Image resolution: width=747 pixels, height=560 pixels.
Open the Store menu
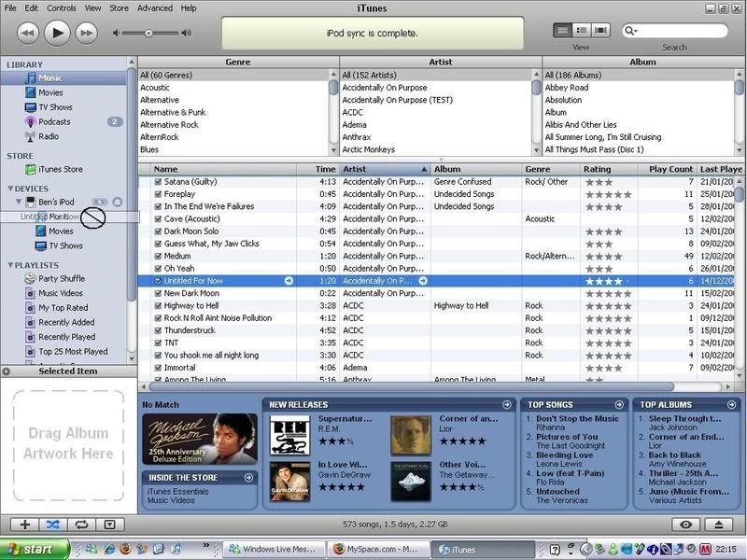(x=119, y=8)
